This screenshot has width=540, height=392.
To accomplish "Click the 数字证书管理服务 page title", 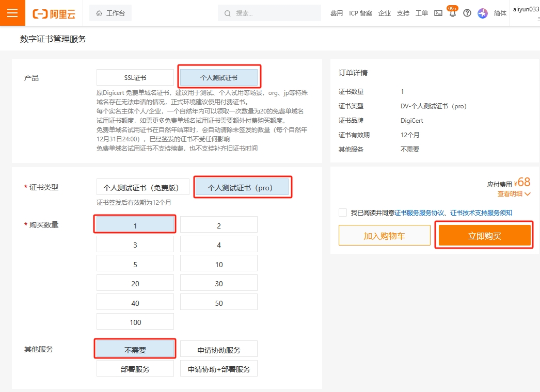I will [53, 39].
